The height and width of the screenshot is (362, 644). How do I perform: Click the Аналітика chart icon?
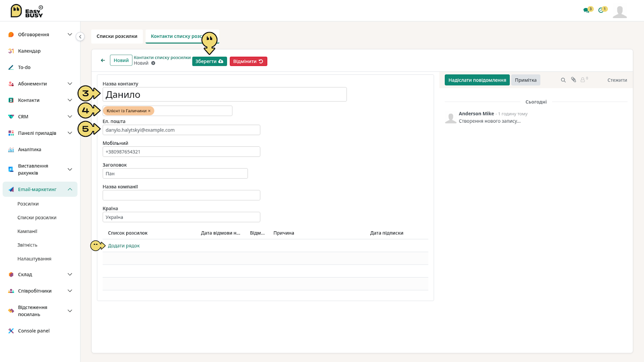(x=11, y=150)
